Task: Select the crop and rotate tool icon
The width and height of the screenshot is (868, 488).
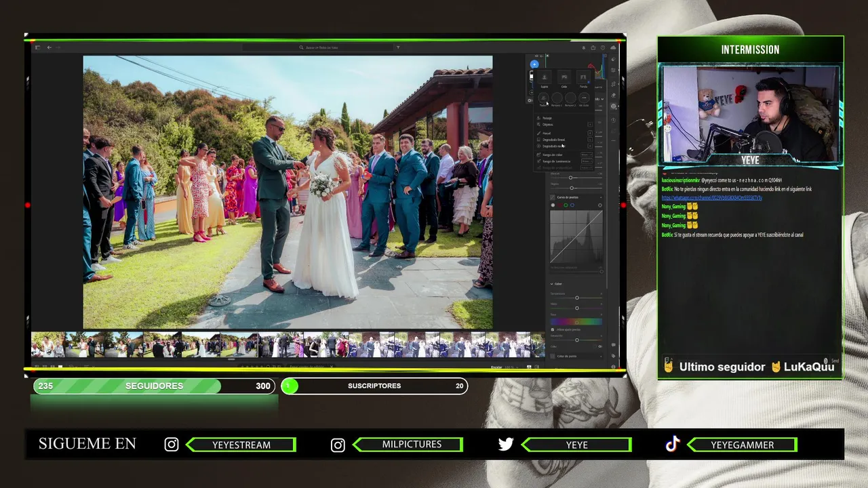Action: [x=613, y=84]
